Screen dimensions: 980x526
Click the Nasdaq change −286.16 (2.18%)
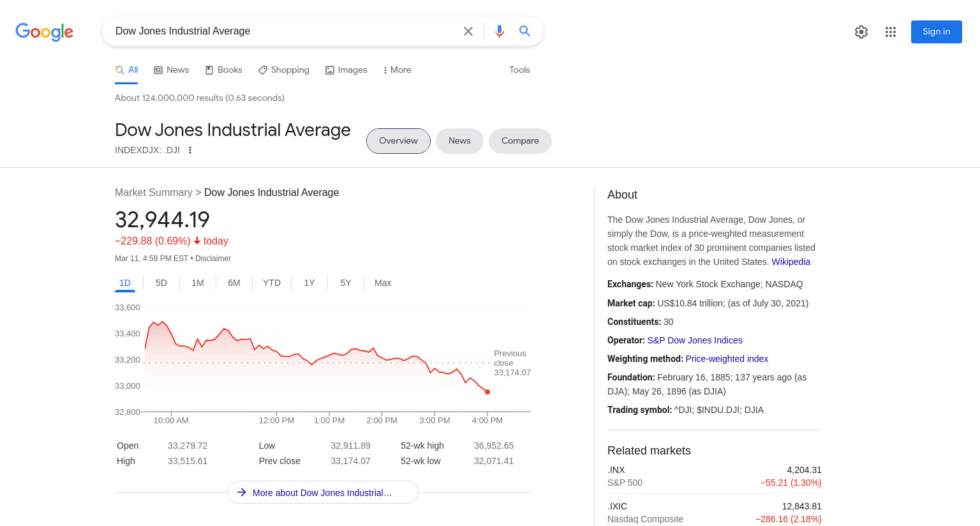coord(789,519)
